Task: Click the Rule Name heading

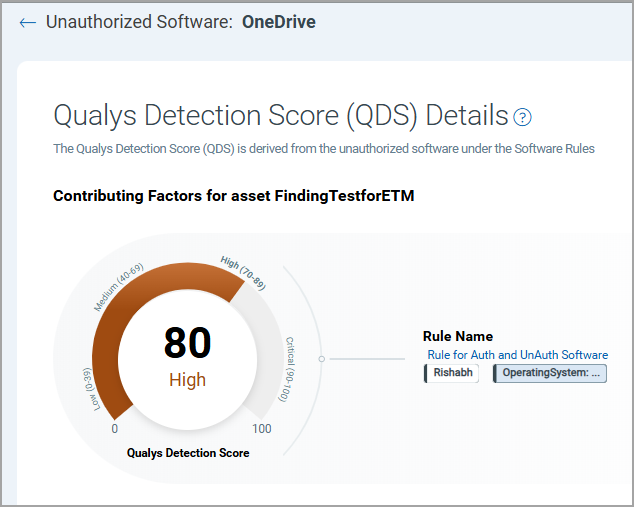Action: (458, 336)
